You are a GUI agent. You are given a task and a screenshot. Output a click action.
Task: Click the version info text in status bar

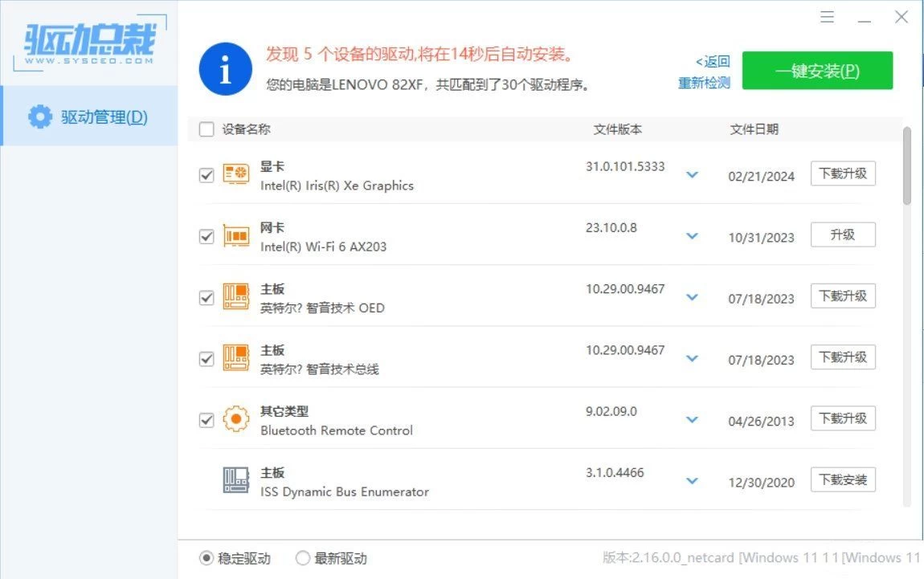761,558
